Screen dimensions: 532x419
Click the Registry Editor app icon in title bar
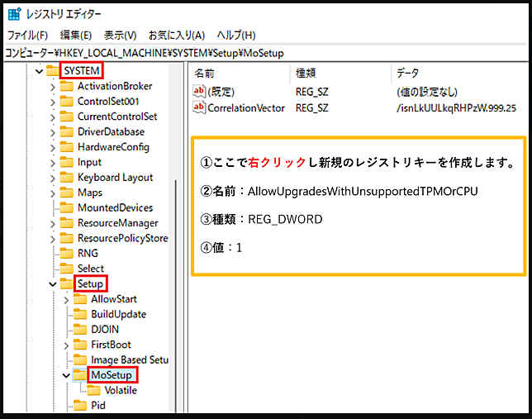[x=15, y=14]
